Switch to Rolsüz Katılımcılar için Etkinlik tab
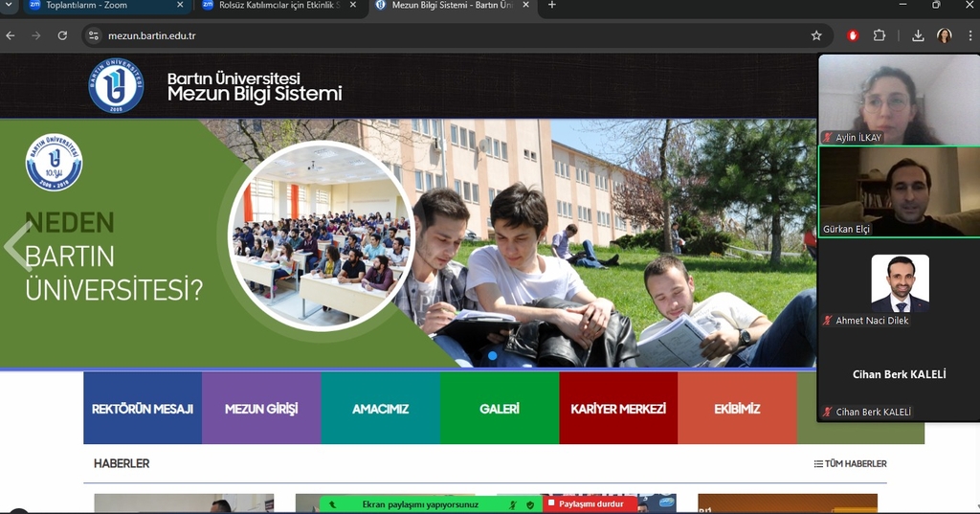The height and width of the screenshot is (514, 980). (278, 5)
